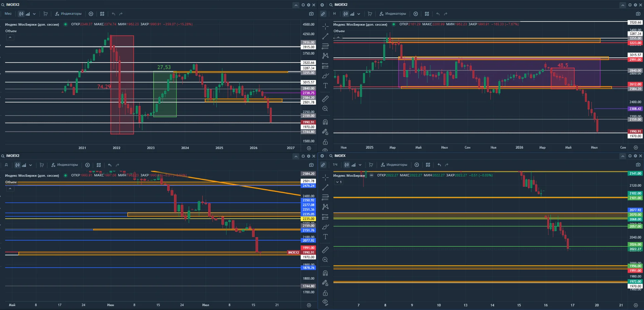
Task: Select pattern drawing tool in weekly chart
Action: pos(325,55)
